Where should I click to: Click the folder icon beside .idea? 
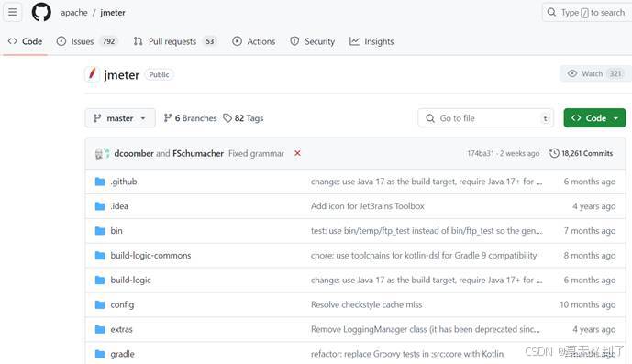(100, 206)
